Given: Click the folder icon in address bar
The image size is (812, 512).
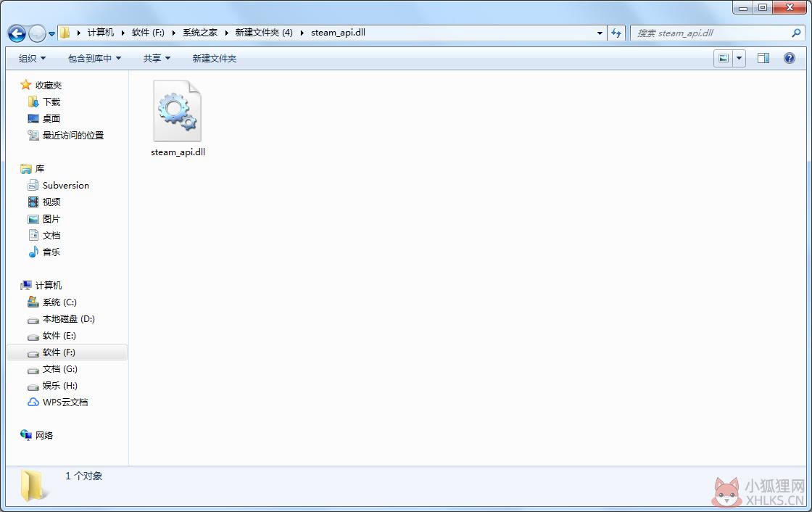Looking at the screenshot, I should pyautogui.click(x=65, y=33).
